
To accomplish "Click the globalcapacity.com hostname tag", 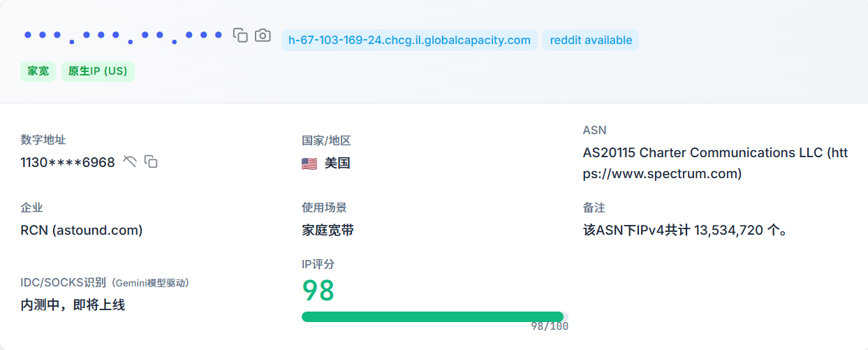I will tap(409, 41).
